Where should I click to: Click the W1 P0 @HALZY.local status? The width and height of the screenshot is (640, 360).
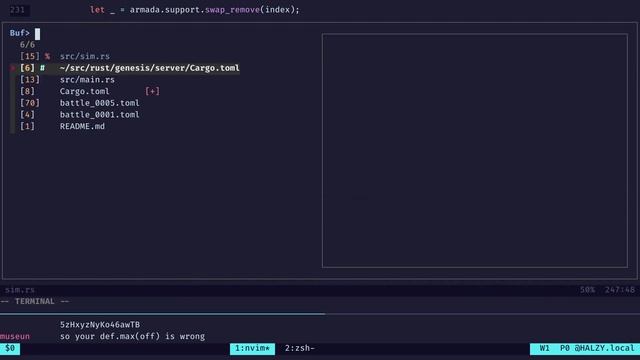pos(585,348)
